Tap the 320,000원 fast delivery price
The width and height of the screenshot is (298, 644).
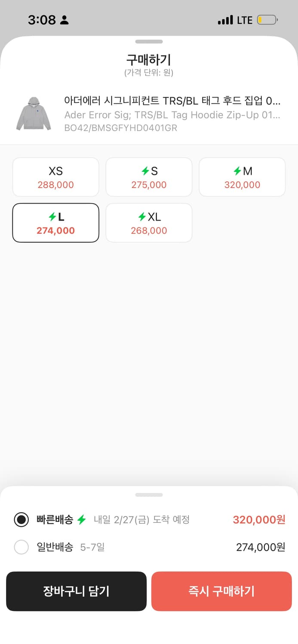[259, 520]
